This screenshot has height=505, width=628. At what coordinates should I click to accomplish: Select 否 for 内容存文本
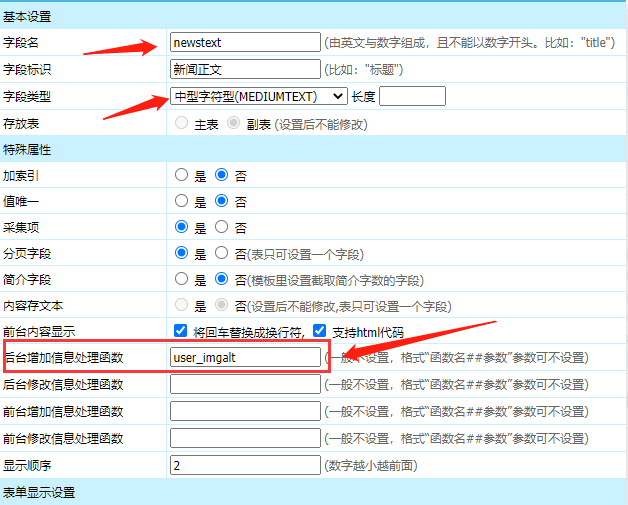221,305
